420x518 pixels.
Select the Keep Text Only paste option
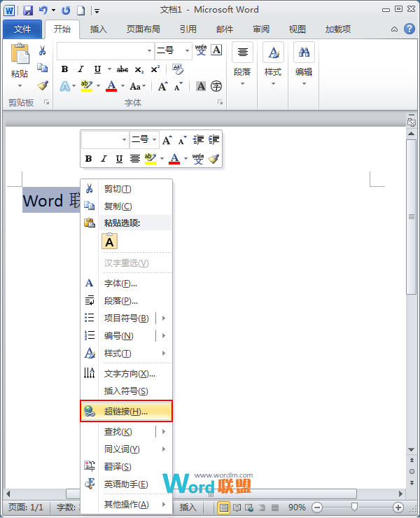pos(110,241)
